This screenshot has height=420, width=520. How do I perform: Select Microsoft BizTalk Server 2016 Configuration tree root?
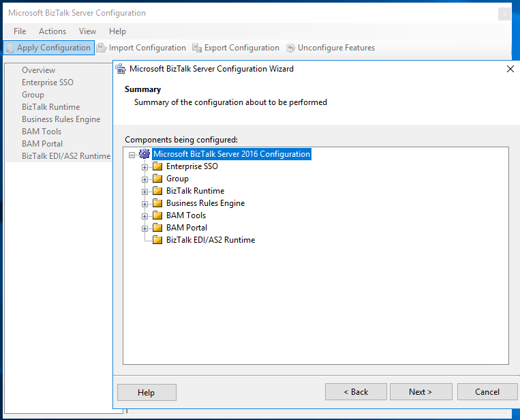tap(232, 154)
